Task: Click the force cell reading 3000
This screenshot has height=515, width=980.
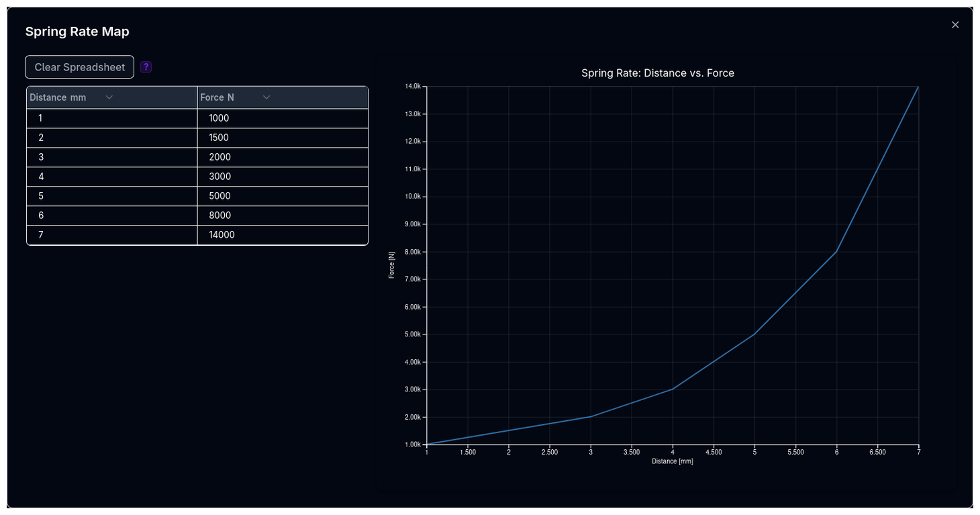Action: coord(283,177)
